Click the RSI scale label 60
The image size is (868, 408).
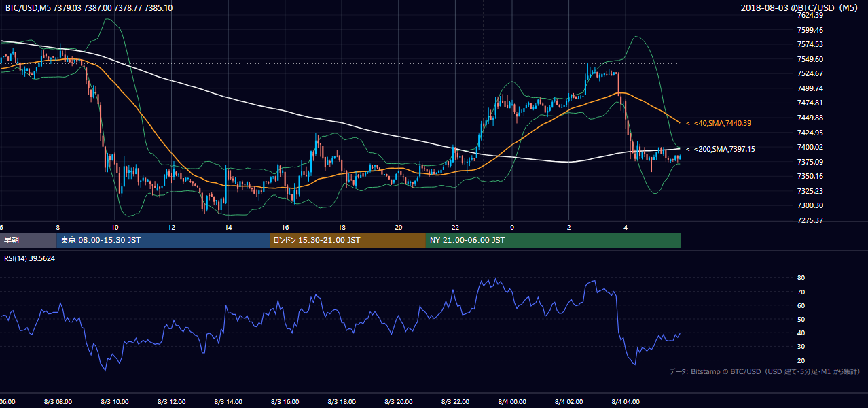[801, 305]
